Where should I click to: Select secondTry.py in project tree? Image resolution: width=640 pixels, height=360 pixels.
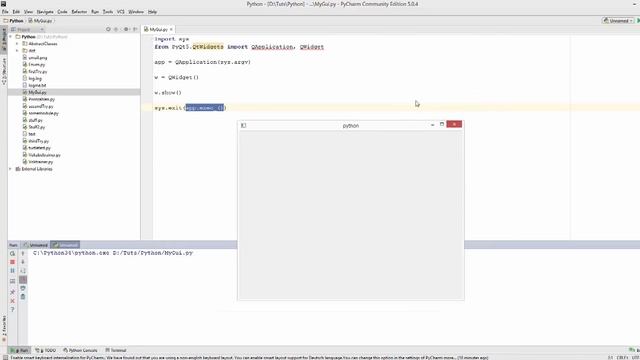tap(38, 106)
